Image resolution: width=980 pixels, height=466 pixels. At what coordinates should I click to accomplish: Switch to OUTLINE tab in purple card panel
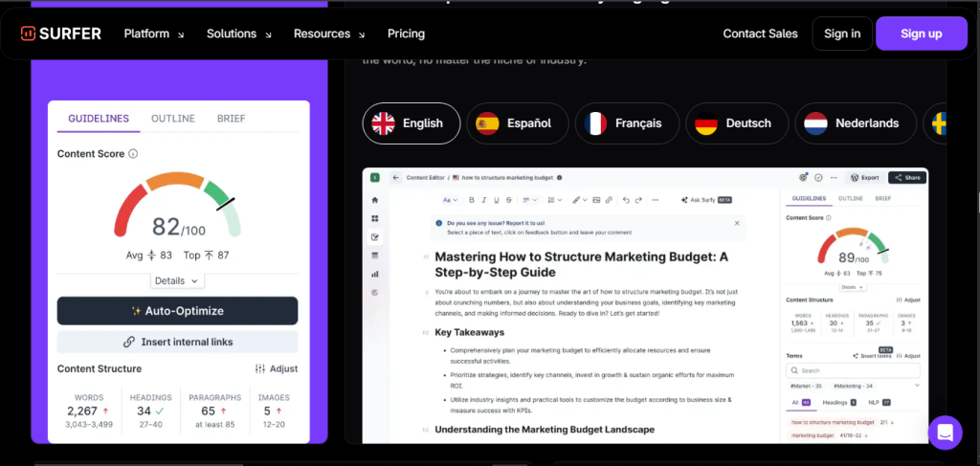coord(173,119)
